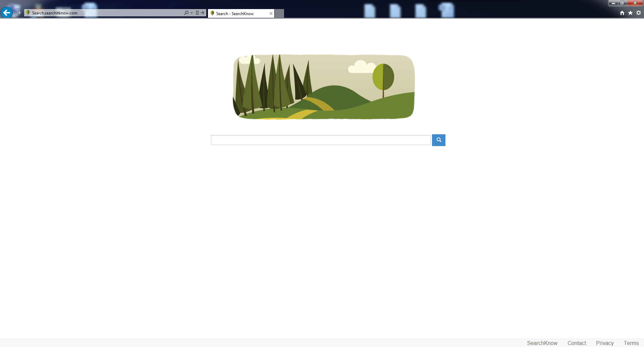This screenshot has width=644, height=347.
Task: Close the Search - SearchKnow tab
Action: [271, 13]
